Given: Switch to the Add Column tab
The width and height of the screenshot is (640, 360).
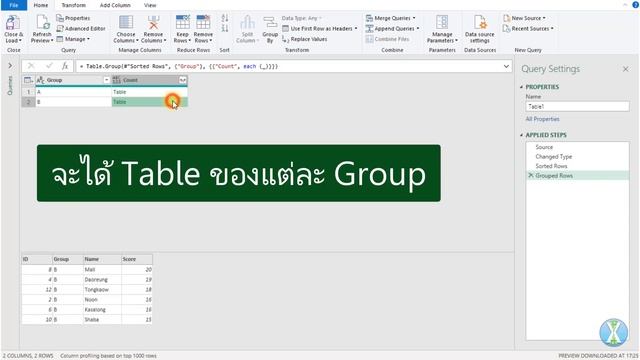Looking at the screenshot, I should (x=115, y=5).
